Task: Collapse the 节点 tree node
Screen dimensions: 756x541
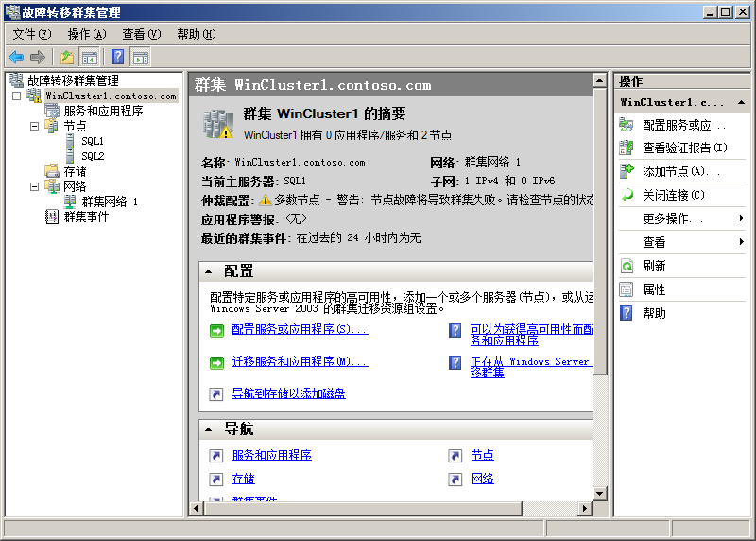Action: point(35,126)
